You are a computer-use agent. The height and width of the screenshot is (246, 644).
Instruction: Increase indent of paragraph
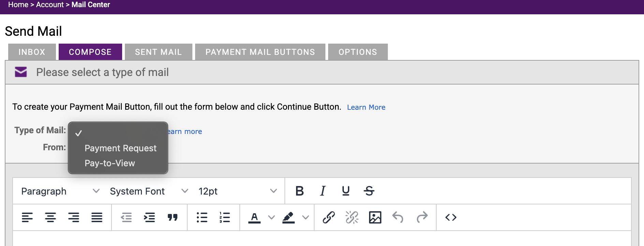tap(149, 217)
